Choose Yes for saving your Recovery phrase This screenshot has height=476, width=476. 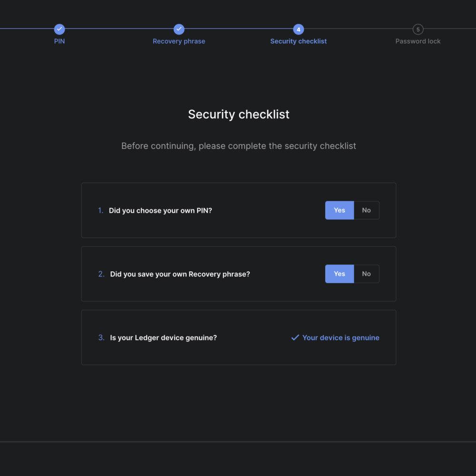(339, 274)
